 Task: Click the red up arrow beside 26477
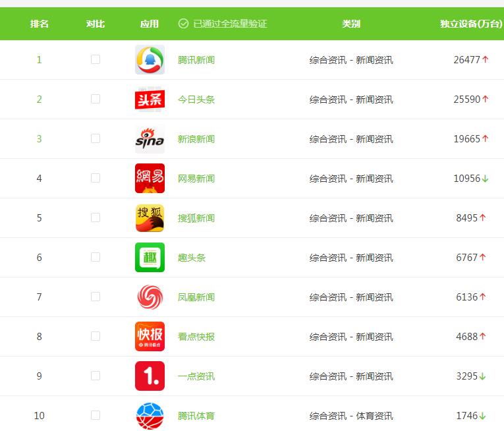point(486,59)
